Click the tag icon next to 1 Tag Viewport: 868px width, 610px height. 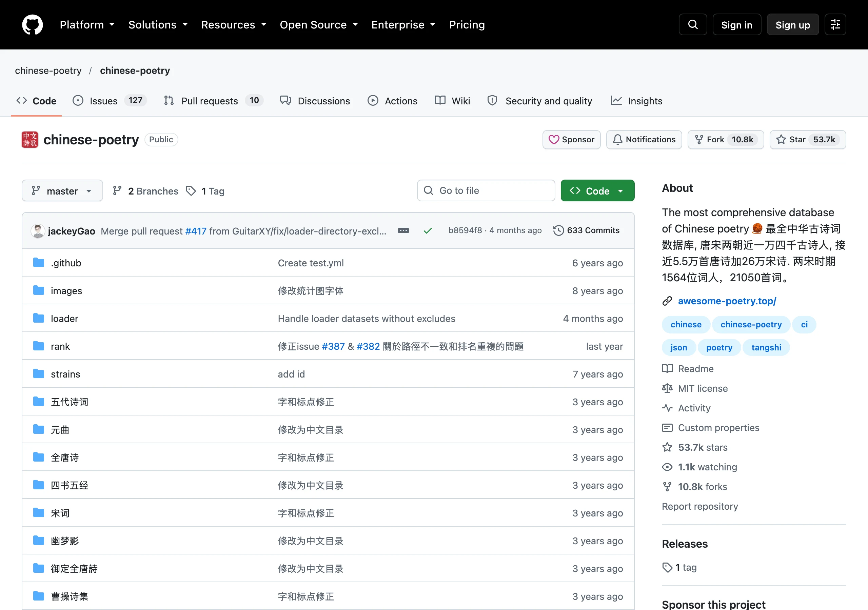(191, 191)
